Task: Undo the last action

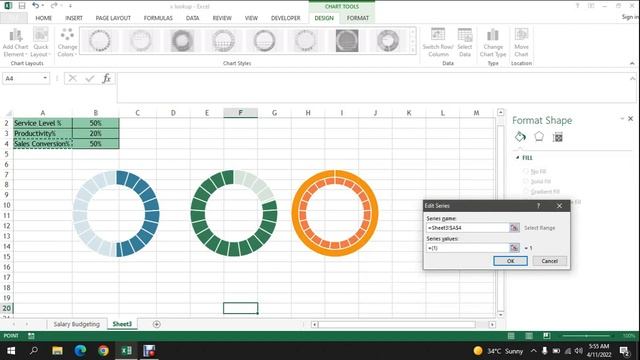Action: tap(36, 6)
